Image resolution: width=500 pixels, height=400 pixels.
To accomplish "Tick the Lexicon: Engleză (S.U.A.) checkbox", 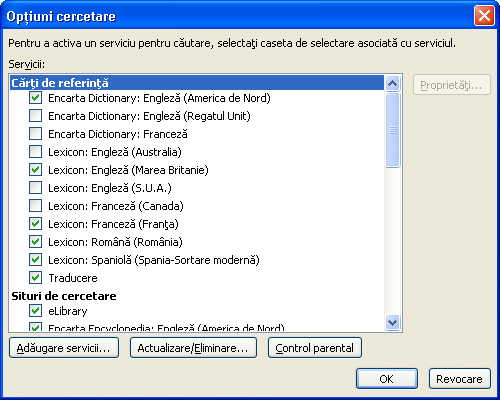I will point(35,188).
